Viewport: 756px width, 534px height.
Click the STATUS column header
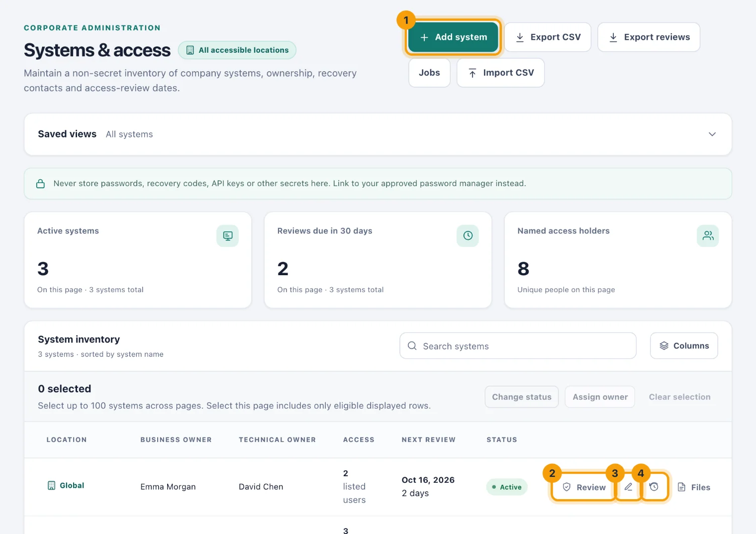tap(502, 440)
